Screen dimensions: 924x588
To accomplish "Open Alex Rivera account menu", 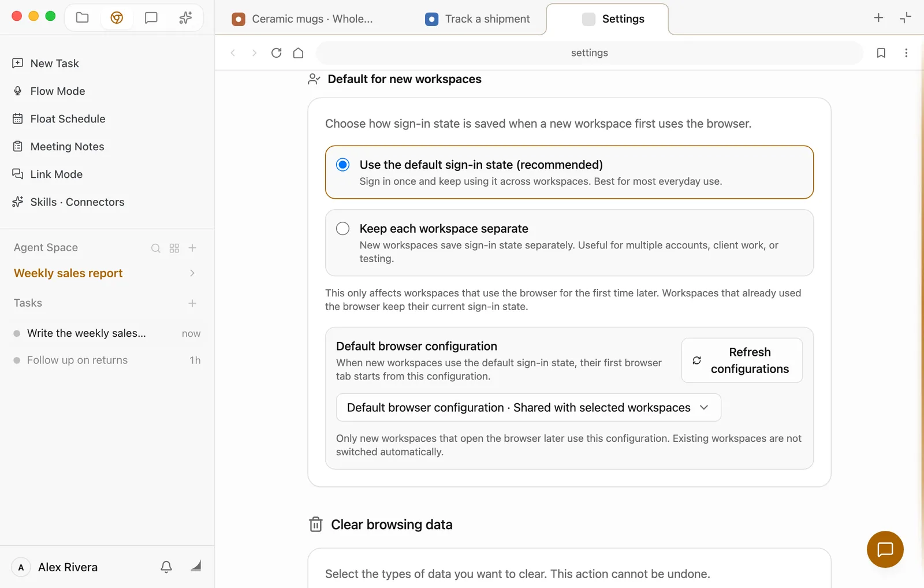I will tap(55, 567).
